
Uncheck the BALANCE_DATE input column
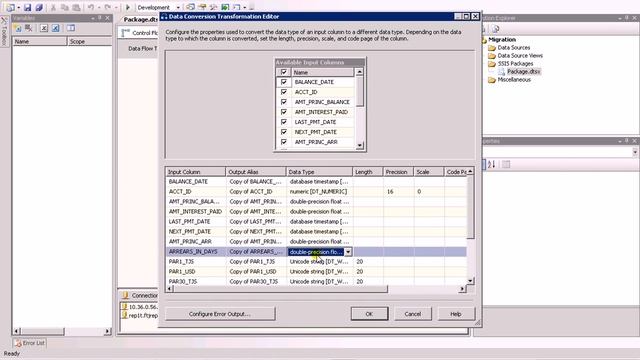tap(284, 82)
